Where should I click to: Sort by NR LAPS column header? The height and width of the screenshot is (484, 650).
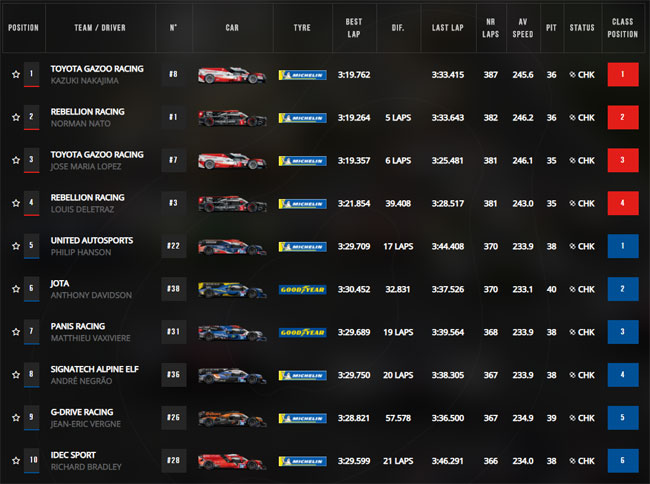(x=490, y=28)
